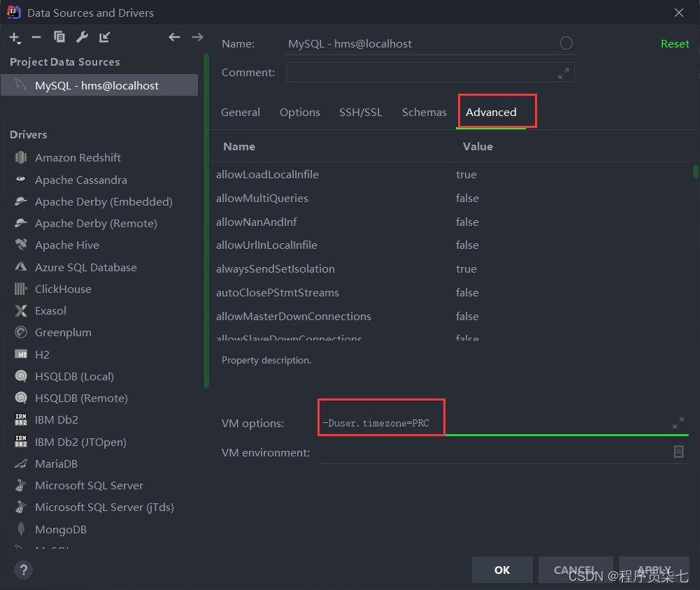Click the color circle next to Name field
This screenshot has width=700, height=590.
[566, 43]
